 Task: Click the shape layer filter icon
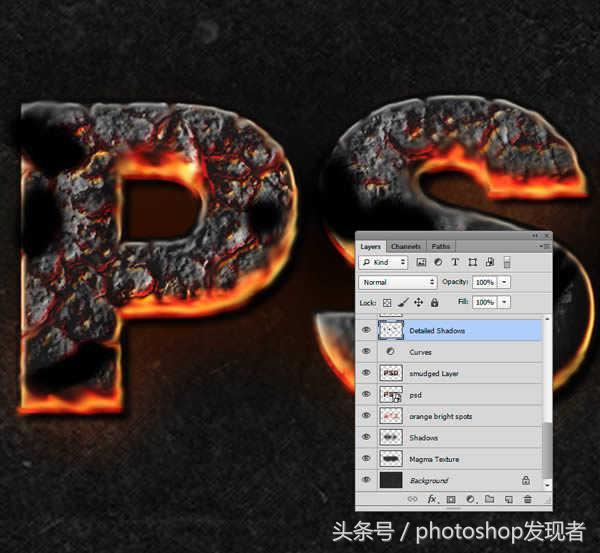[x=473, y=262]
